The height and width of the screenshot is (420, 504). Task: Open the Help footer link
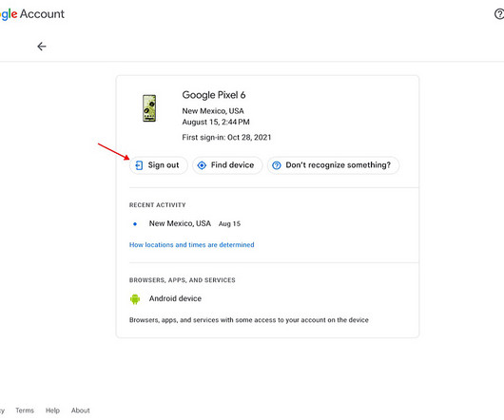(52, 410)
